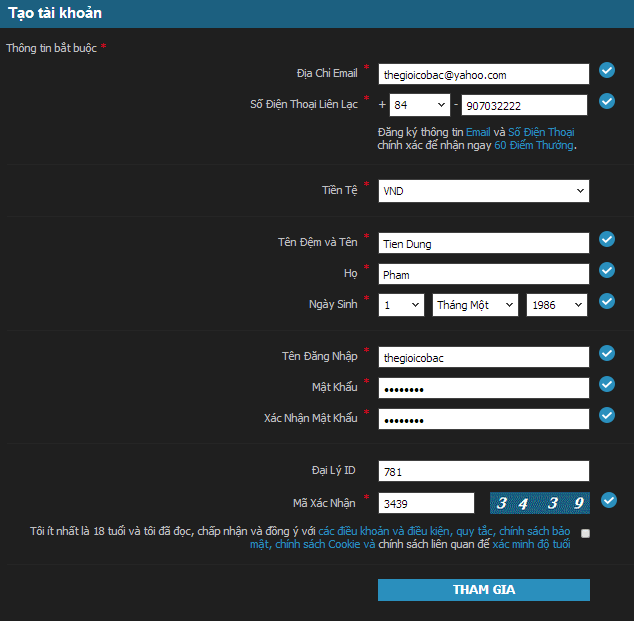Click the captcha image showing 3439
634x621 pixels.
point(540,503)
